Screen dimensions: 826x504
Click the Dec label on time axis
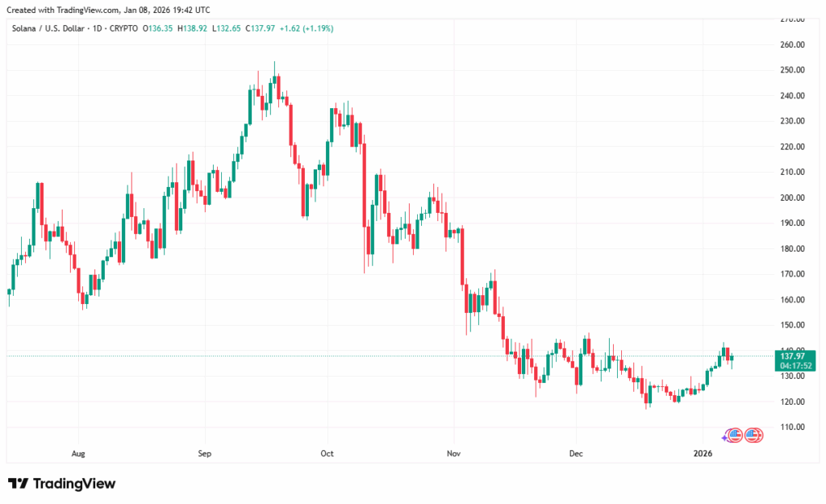577,454
